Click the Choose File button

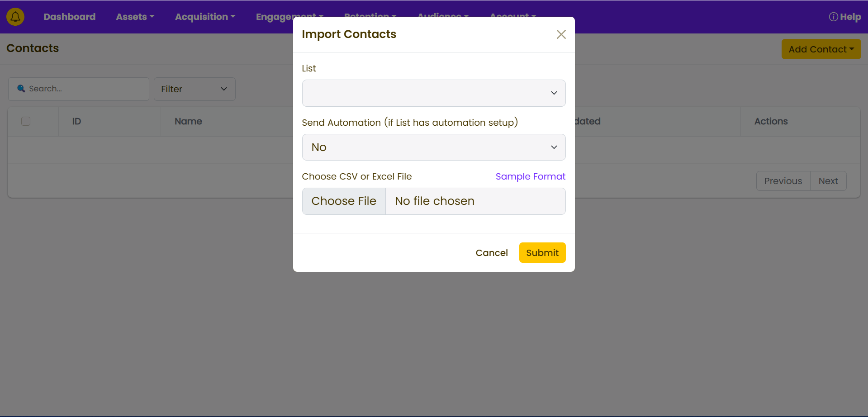(344, 201)
